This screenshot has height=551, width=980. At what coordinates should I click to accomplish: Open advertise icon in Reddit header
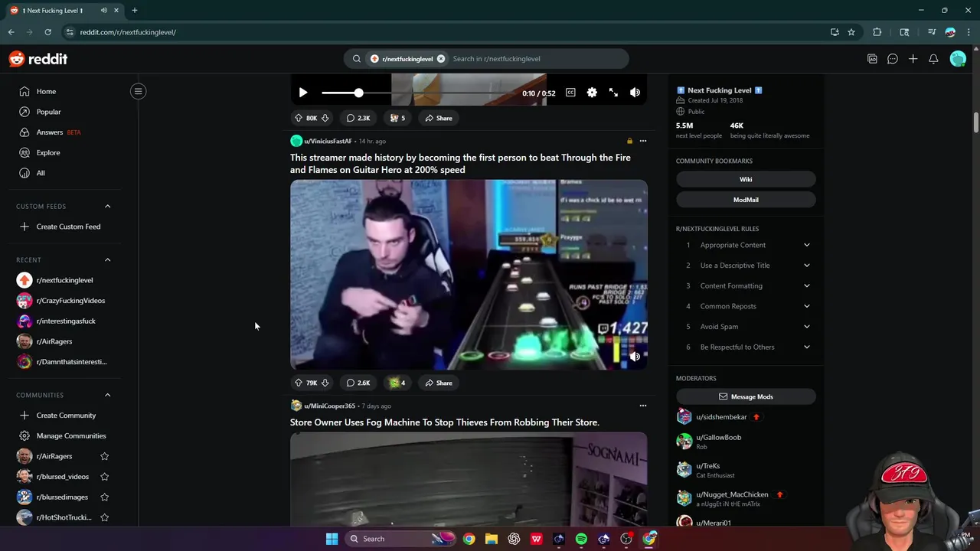coord(872,59)
